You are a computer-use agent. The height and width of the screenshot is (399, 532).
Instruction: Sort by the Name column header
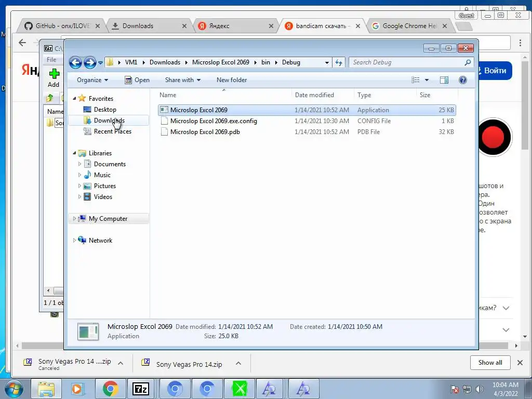coord(224,95)
